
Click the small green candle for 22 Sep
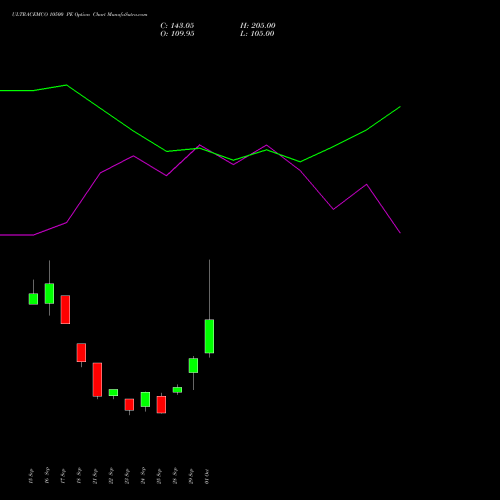(x=113, y=392)
